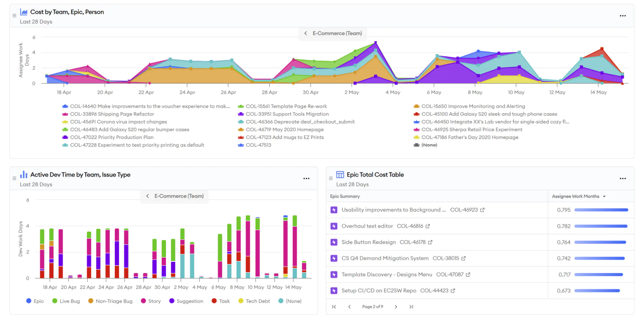Click the bar chart icon on Active Dev Time widget
This screenshot has height=315, width=644.
(23, 174)
